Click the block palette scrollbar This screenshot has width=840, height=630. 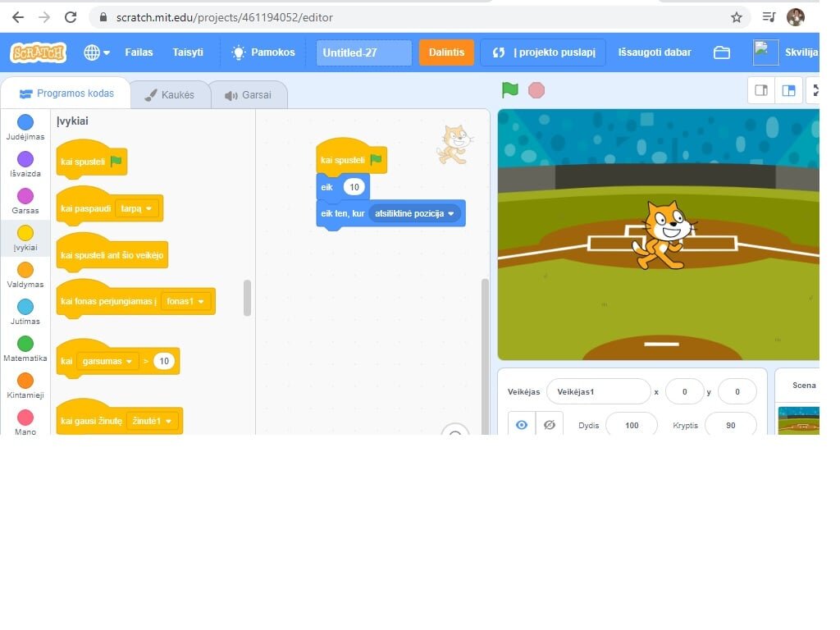[247, 298]
